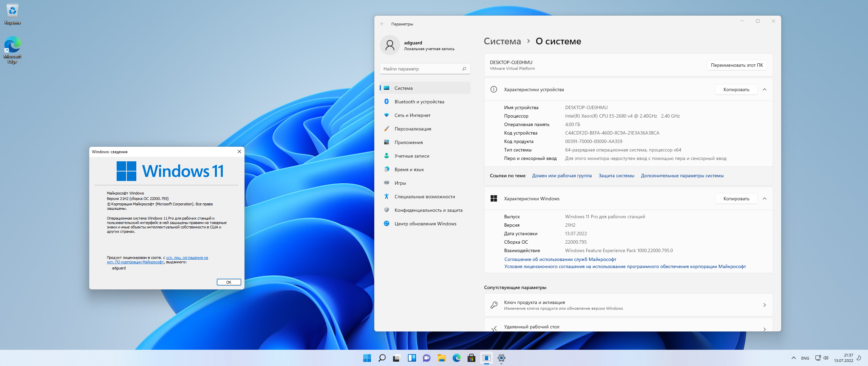The height and width of the screenshot is (366, 868).
Task: Click DESKTOP-OJE0HMU name in header card
Action: coord(511,62)
